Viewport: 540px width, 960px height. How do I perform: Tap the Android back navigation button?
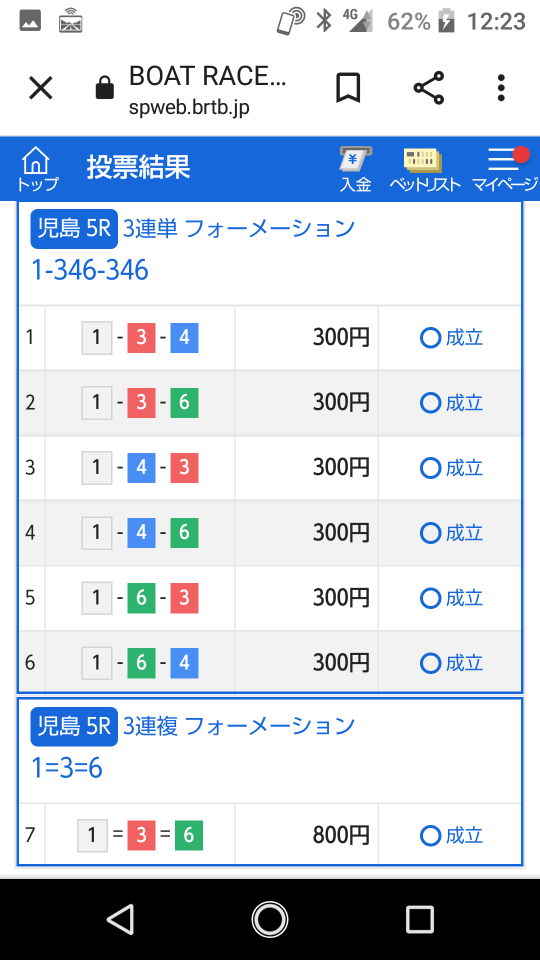pos(121,919)
